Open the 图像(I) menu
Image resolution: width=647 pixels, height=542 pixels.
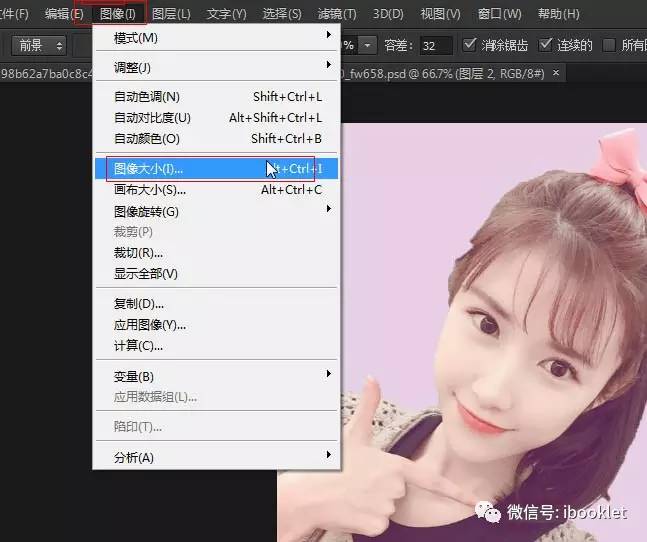pos(118,14)
